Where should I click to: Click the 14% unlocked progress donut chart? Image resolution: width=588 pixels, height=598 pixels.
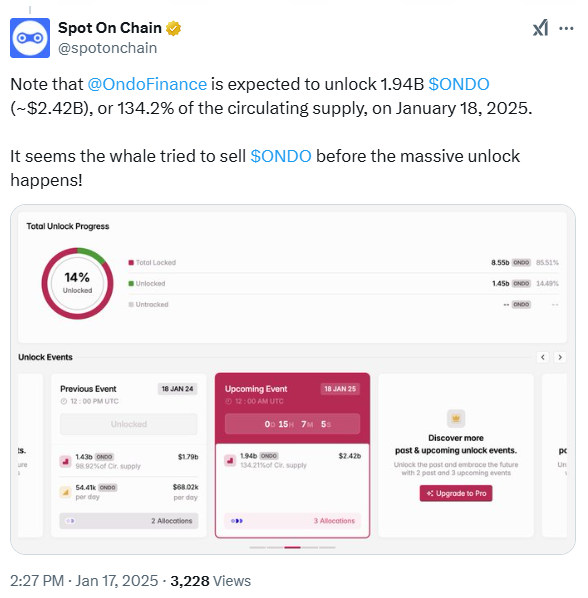point(77,283)
